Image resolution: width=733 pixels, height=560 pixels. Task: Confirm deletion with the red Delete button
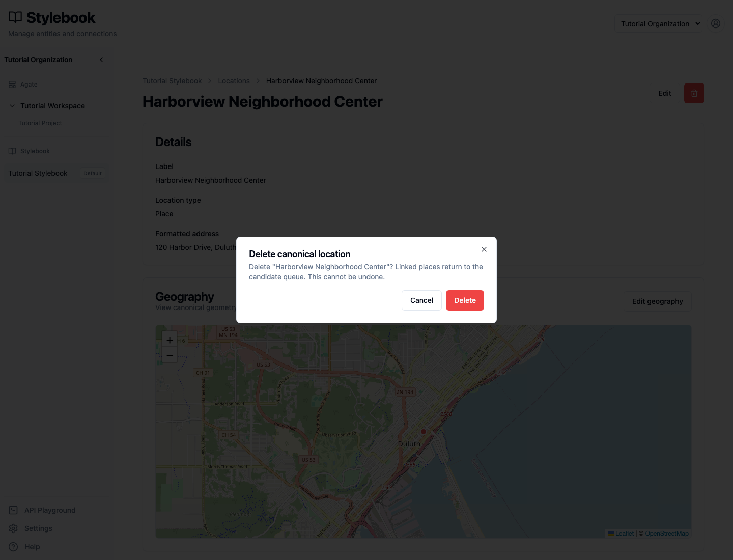[465, 300]
